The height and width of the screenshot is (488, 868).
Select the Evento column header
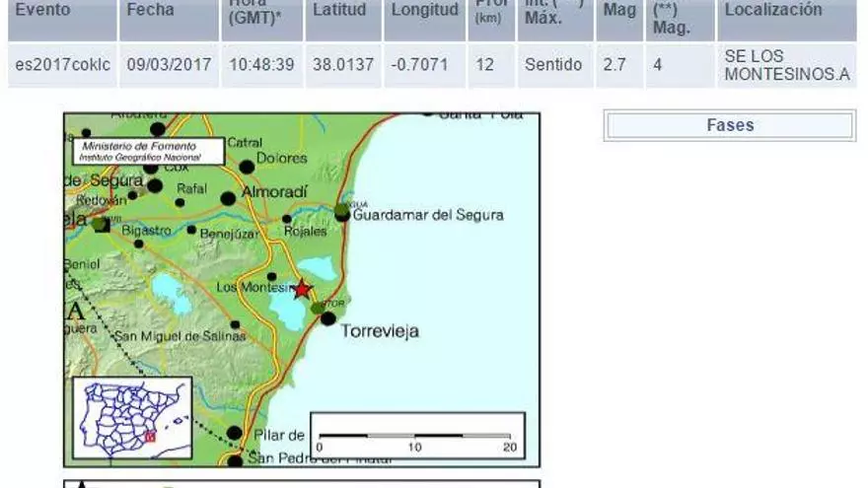(43, 11)
